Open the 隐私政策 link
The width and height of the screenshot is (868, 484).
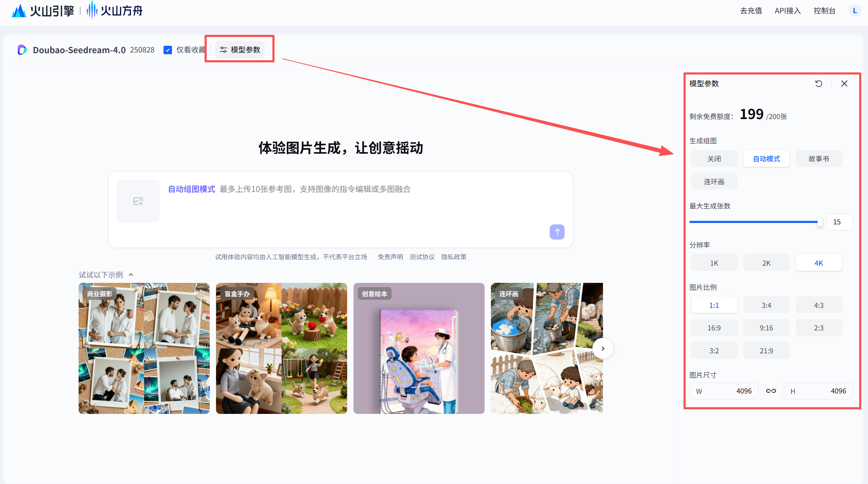pos(454,257)
